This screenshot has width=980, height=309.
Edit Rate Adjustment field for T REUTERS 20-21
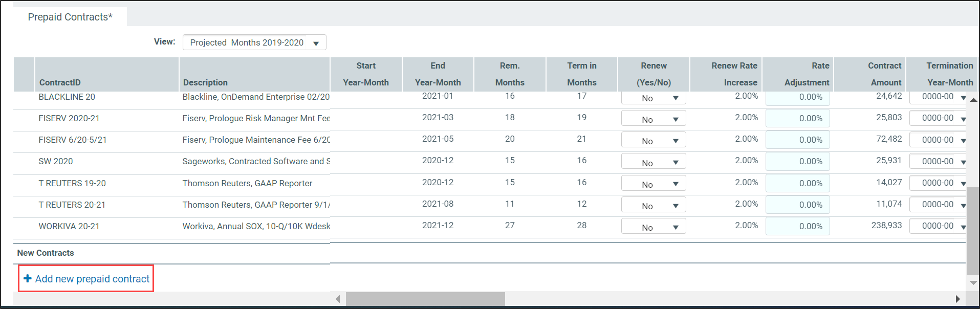coord(797,205)
